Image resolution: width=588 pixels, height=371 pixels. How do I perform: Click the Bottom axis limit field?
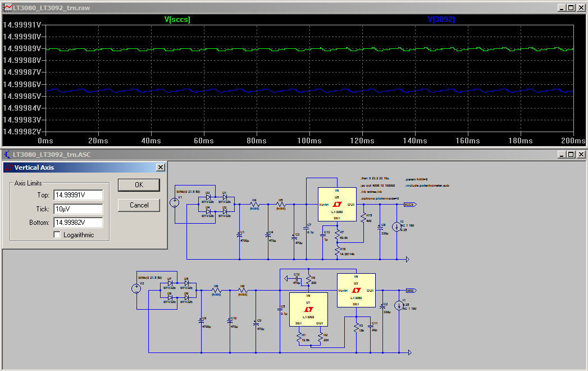pyautogui.click(x=78, y=222)
